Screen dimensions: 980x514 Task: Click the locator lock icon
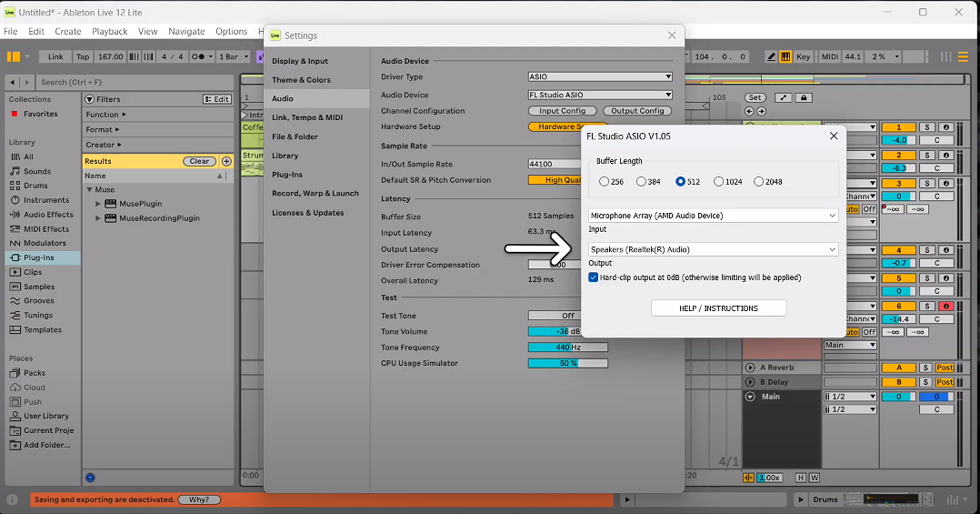[x=803, y=97]
